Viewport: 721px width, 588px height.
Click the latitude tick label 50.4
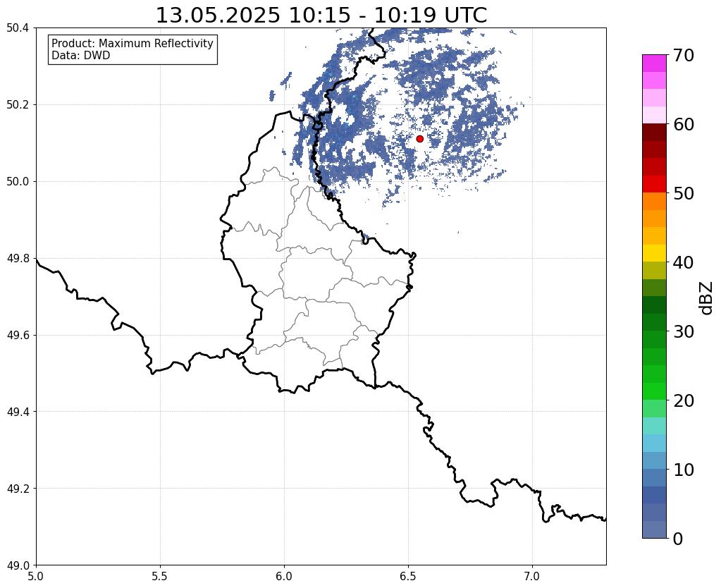(x=18, y=28)
